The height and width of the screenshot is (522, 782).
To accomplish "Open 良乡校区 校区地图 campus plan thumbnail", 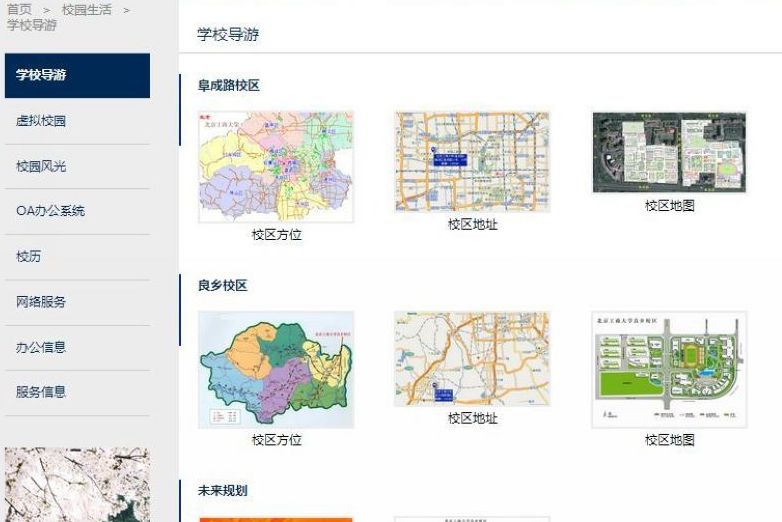I will click(x=669, y=369).
